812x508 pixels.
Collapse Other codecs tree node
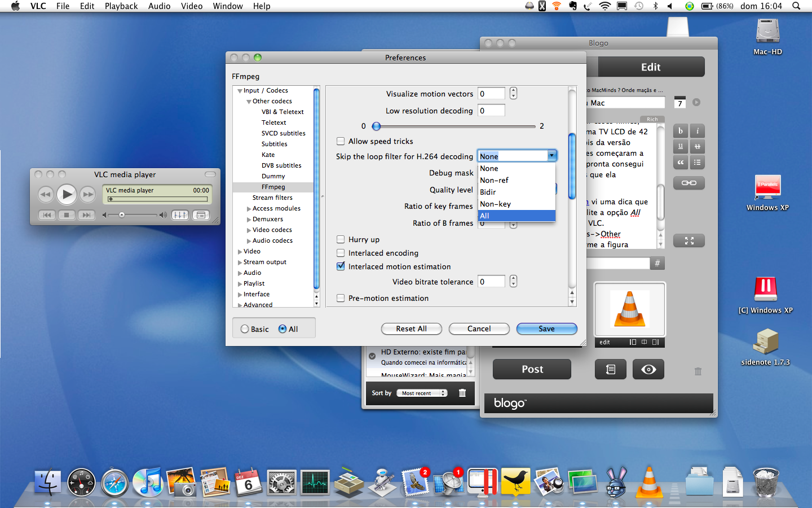pyautogui.click(x=249, y=102)
